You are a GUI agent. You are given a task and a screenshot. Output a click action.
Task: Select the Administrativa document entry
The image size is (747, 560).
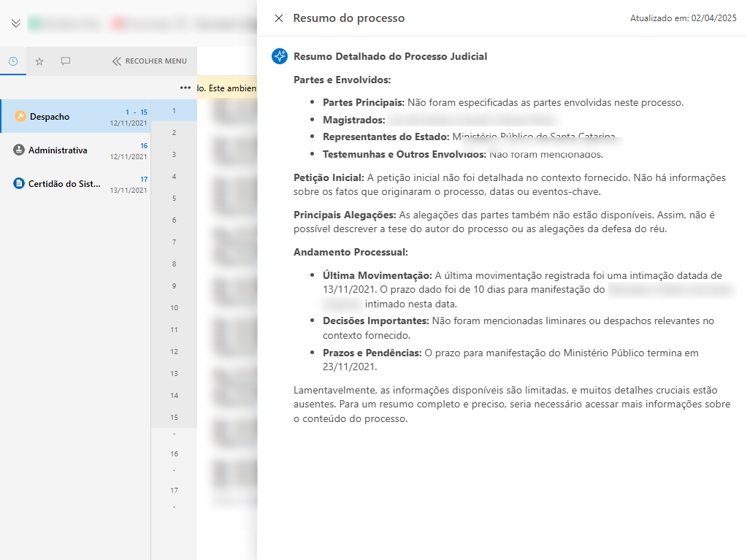pyautogui.click(x=58, y=150)
